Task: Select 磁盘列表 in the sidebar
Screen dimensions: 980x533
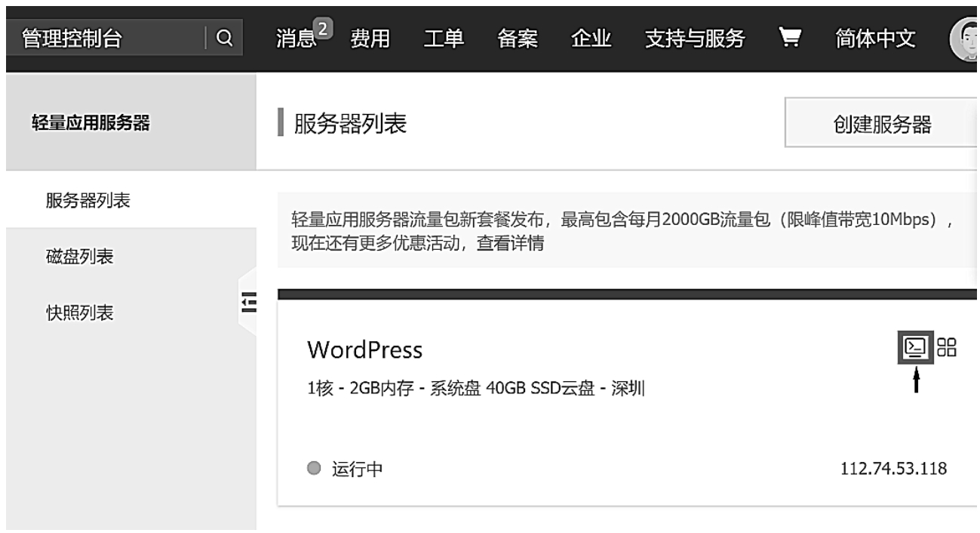Action: click(x=79, y=257)
